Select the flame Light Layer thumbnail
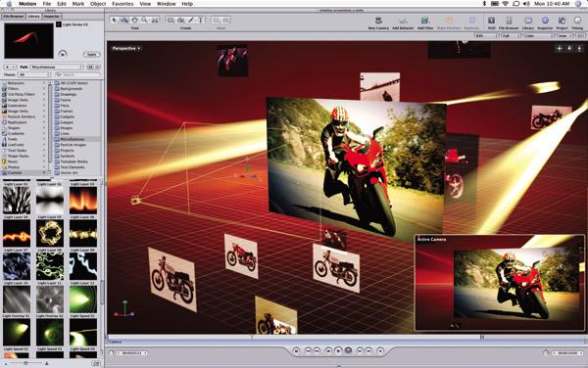This screenshot has width=588, height=368. pos(83,200)
